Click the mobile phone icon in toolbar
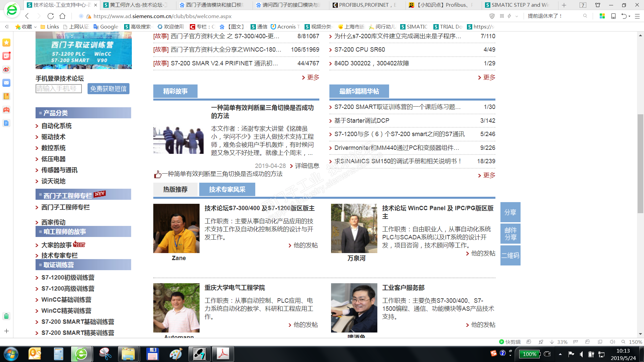The image size is (644, 362). point(613,16)
